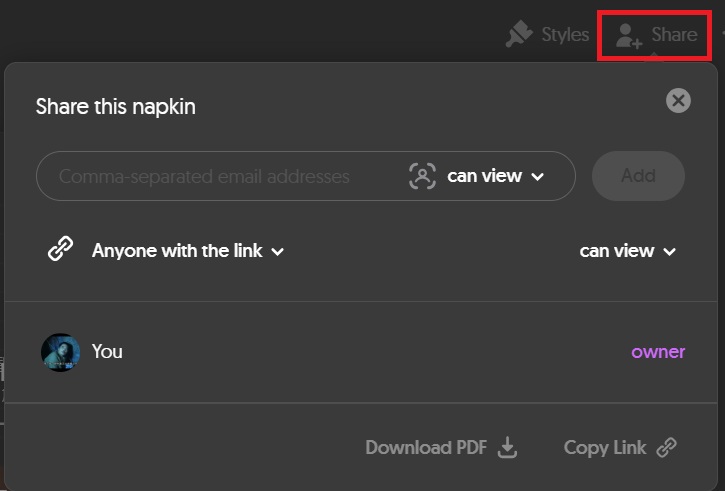The height and width of the screenshot is (491, 725).
Task: Click the Share person-plus icon
Action: click(x=628, y=36)
